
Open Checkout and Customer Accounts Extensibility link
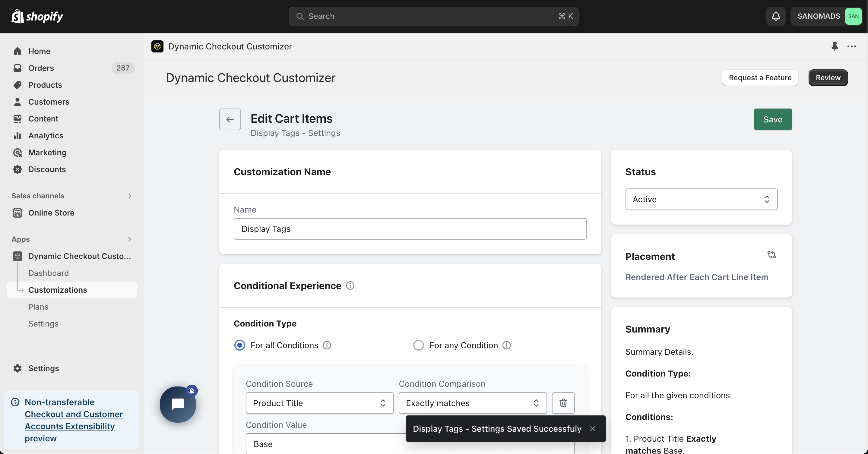coord(74,420)
